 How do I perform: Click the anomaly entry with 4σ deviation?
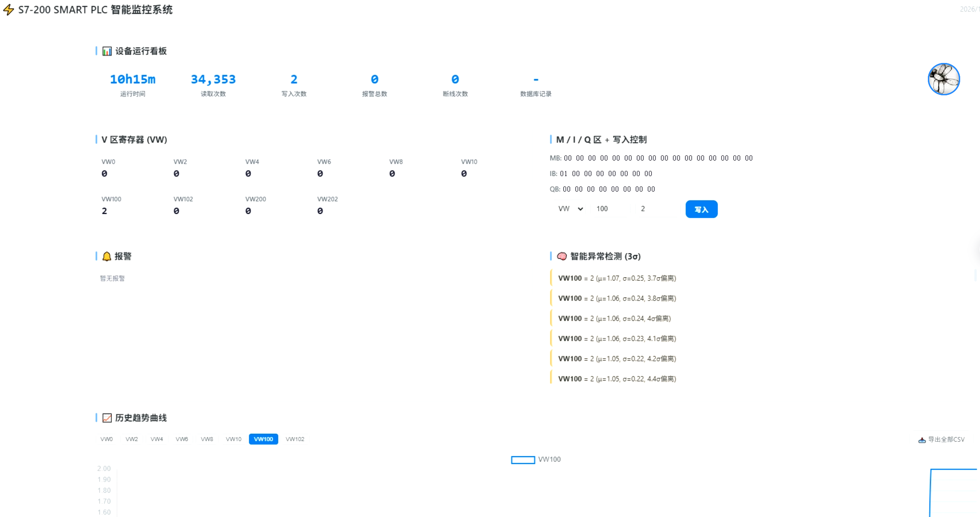[x=615, y=319]
